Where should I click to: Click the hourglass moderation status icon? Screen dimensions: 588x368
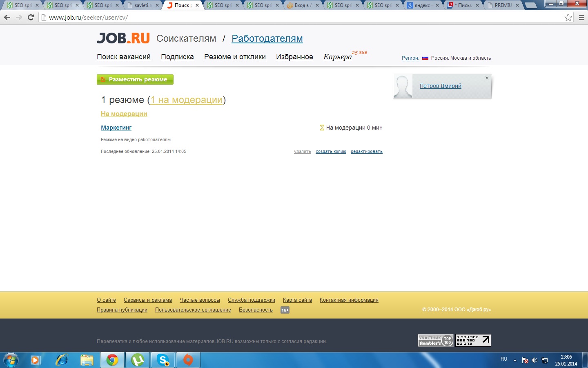pyautogui.click(x=322, y=128)
